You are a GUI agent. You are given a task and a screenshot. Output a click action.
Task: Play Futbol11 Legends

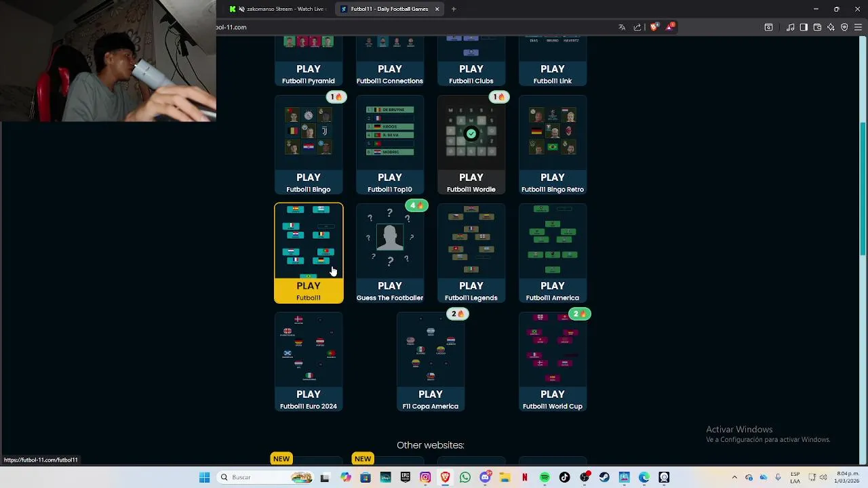(x=471, y=253)
